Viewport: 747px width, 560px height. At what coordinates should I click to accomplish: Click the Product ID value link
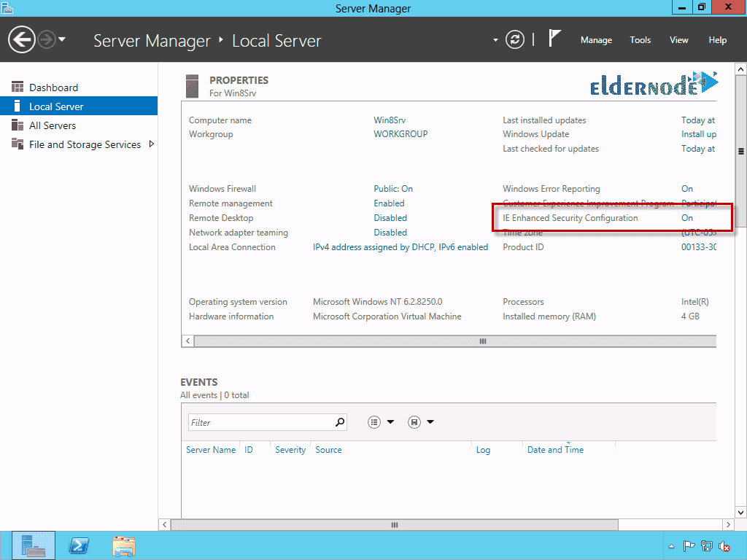pos(698,247)
